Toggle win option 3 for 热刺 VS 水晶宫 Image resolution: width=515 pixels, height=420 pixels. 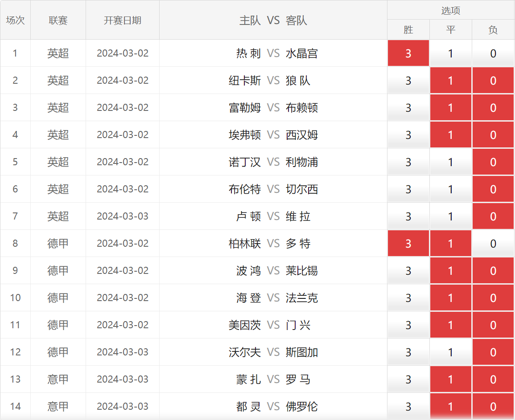(x=408, y=53)
